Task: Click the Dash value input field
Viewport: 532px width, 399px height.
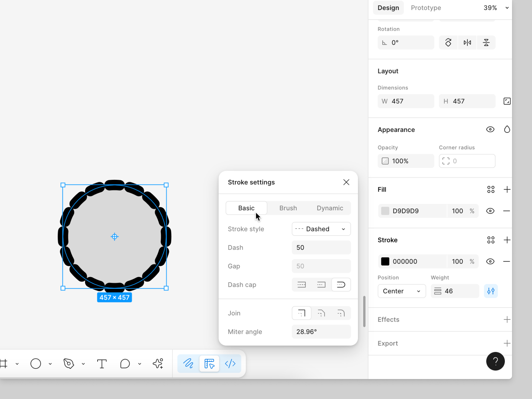Action: (x=321, y=247)
